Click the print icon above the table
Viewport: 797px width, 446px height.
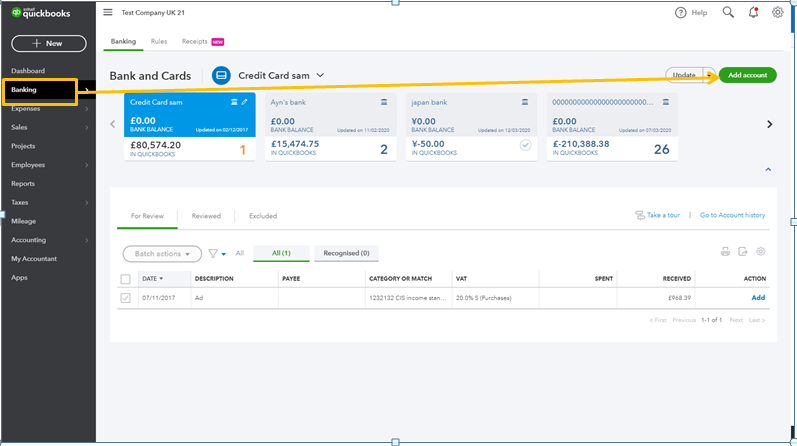click(x=725, y=252)
